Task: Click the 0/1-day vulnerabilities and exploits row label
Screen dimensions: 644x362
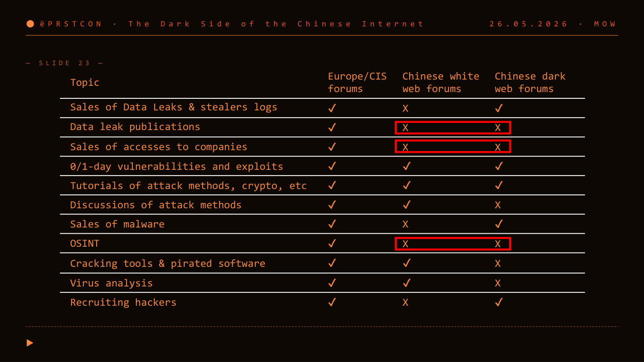Action: pyautogui.click(x=177, y=167)
